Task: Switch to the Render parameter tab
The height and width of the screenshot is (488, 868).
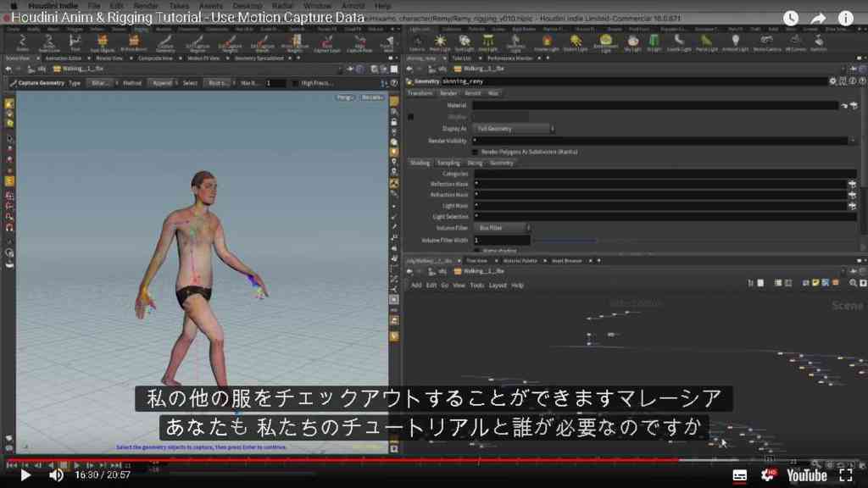Action: click(448, 93)
